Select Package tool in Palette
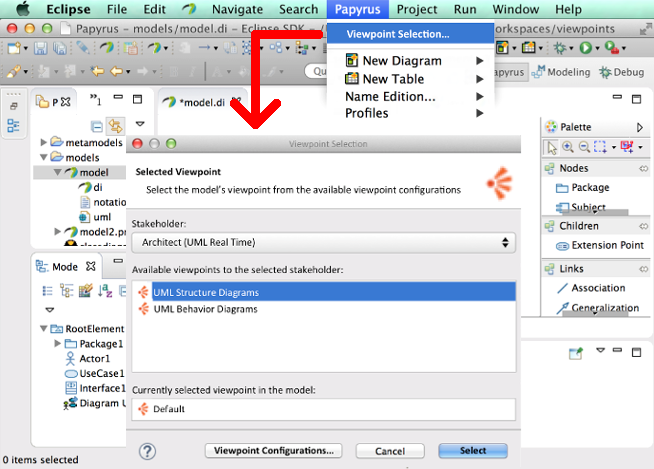The width and height of the screenshot is (654, 469). pos(583,187)
